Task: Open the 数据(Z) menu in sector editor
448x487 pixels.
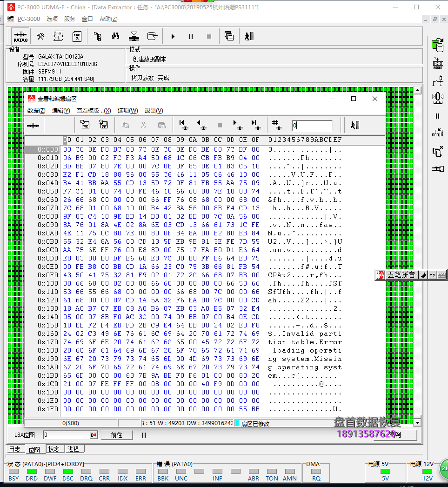Action: 36,111
